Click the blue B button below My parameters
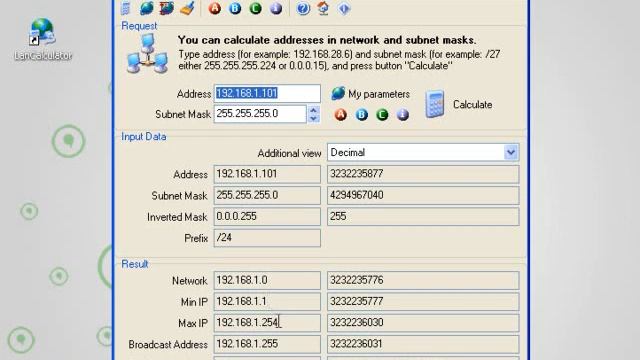 click(x=362, y=115)
